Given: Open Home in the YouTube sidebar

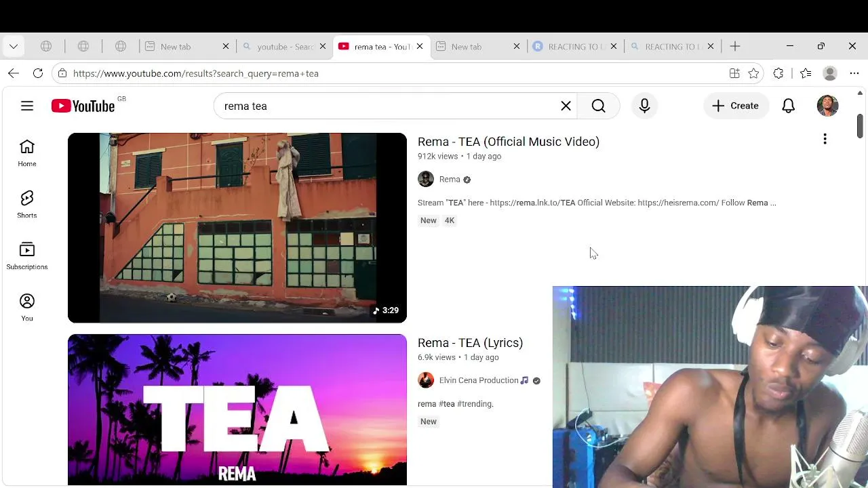Looking at the screenshot, I should click(27, 153).
